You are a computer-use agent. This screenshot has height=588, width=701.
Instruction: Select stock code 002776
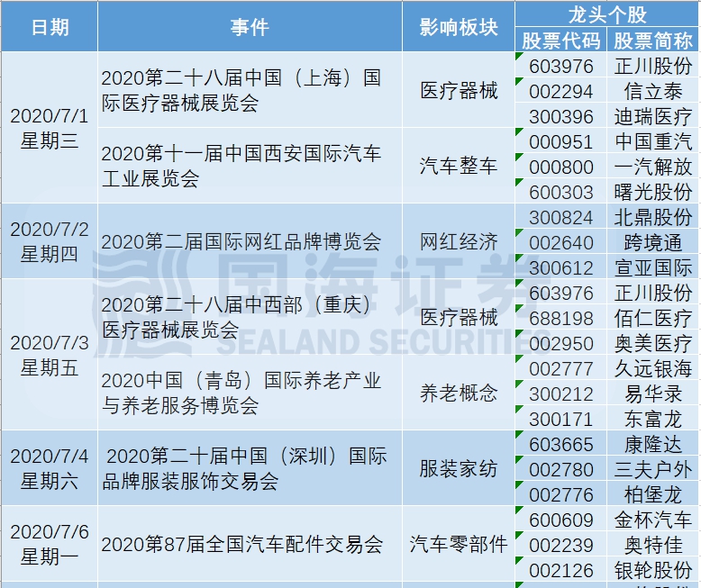pyautogui.click(x=561, y=494)
